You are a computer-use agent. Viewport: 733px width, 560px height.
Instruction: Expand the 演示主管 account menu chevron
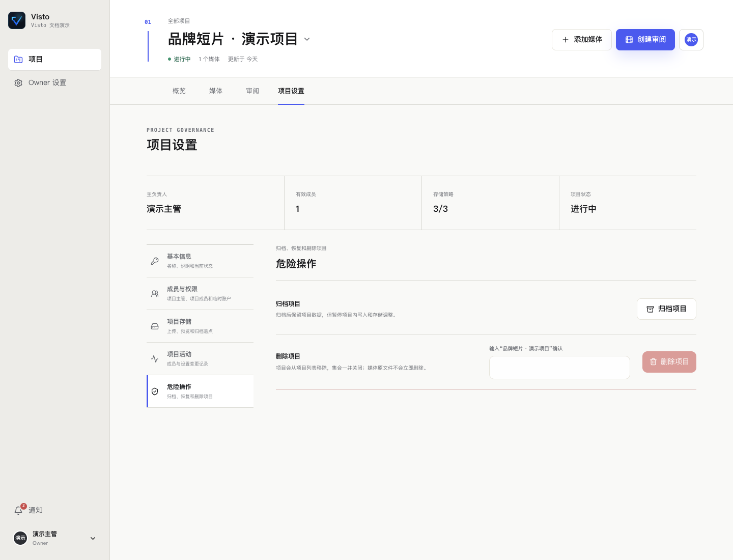pyautogui.click(x=93, y=538)
